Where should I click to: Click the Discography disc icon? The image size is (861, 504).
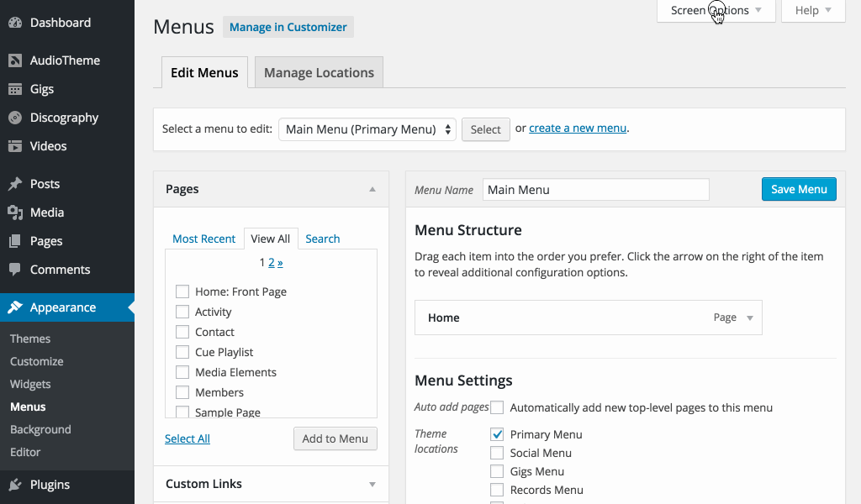click(x=15, y=118)
